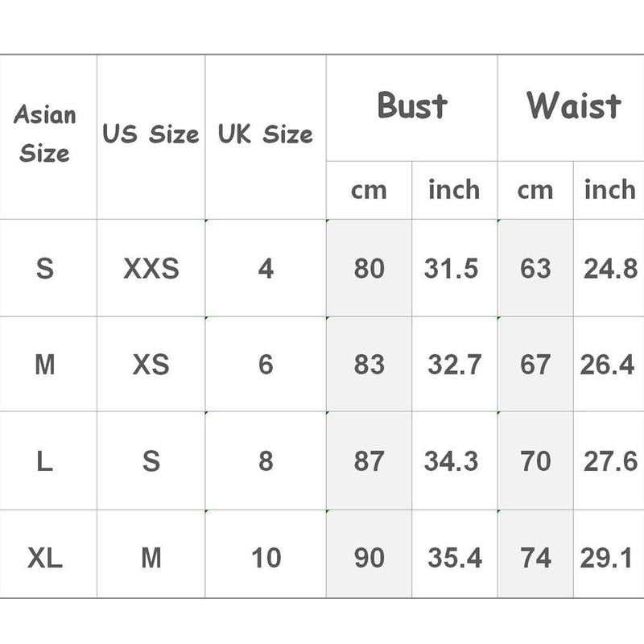Select the Asian size S cell
Viewport: 644px width, 644px height.
point(48,268)
